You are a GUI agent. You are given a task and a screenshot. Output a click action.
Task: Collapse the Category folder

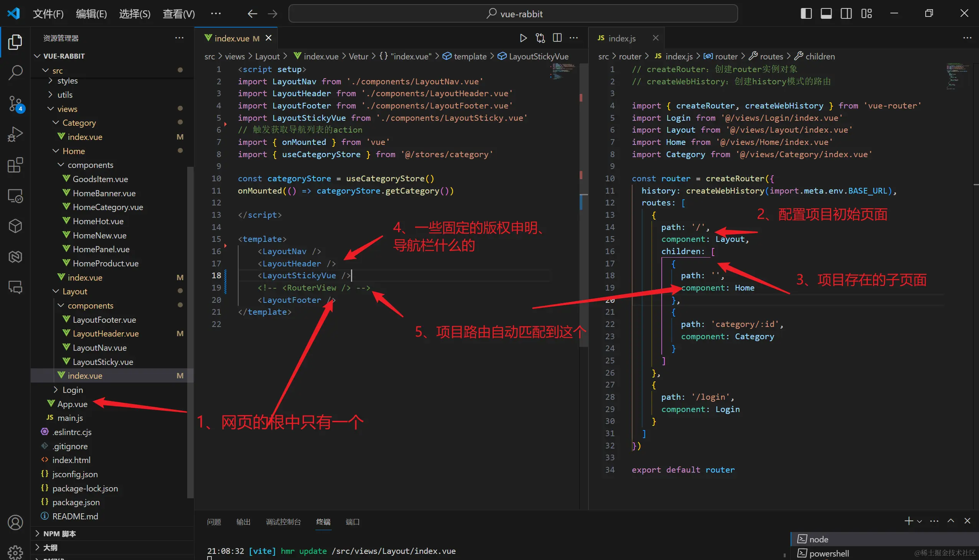[x=79, y=123]
